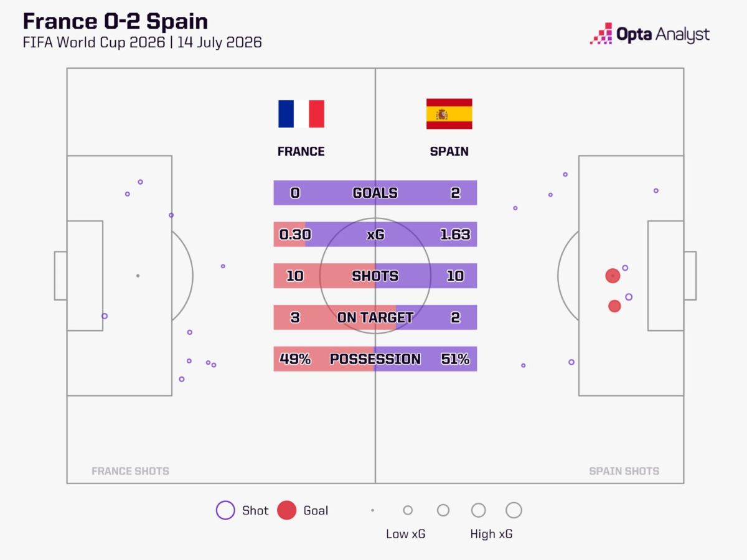Click the shot marker inside France's six-yard edge
The image size is (747, 560).
click(x=105, y=316)
